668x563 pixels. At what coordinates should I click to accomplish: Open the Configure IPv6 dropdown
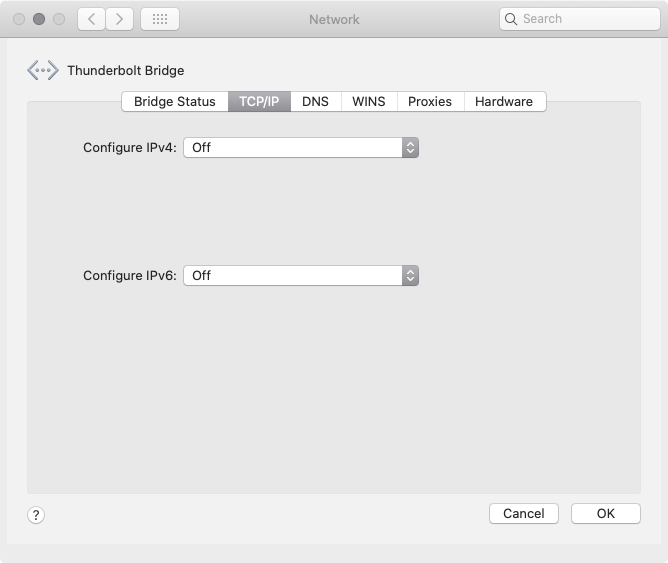pyautogui.click(x=301, y=275)
